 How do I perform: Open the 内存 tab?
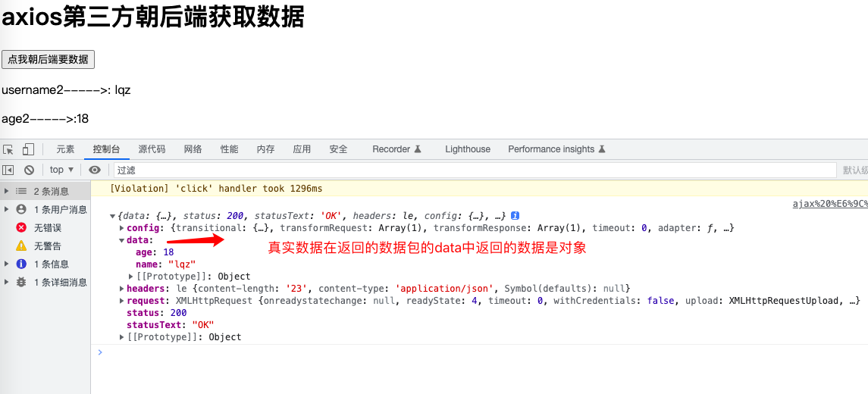[266, 149]
